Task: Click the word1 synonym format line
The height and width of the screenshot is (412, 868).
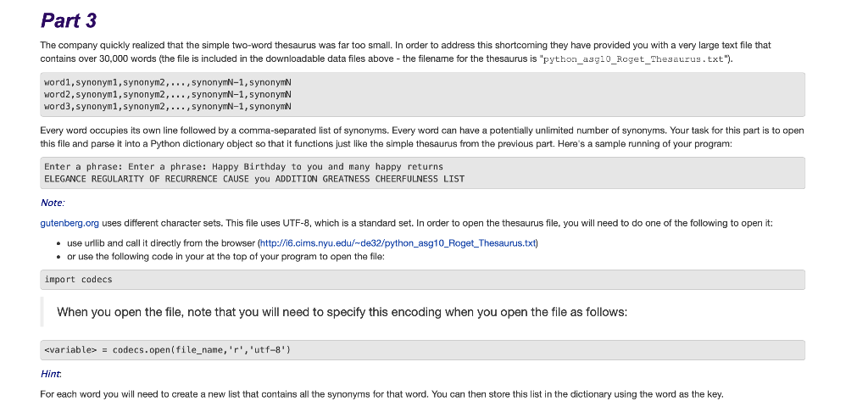Action: point(168,82)
